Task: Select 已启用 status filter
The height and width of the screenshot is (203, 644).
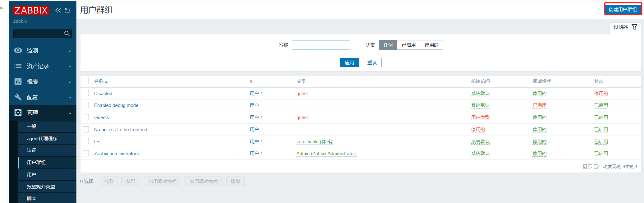Action: coord(409,45)
